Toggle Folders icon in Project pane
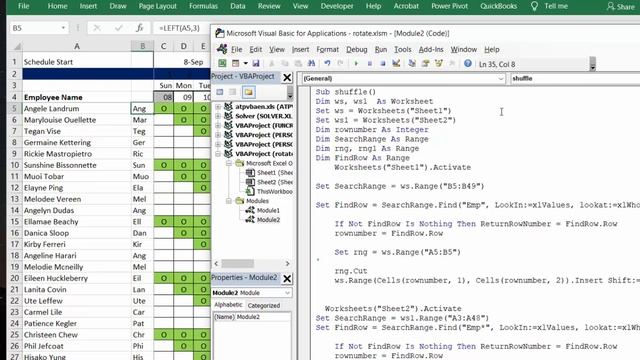This screenshot has width=640, height=360. [248, 92]
